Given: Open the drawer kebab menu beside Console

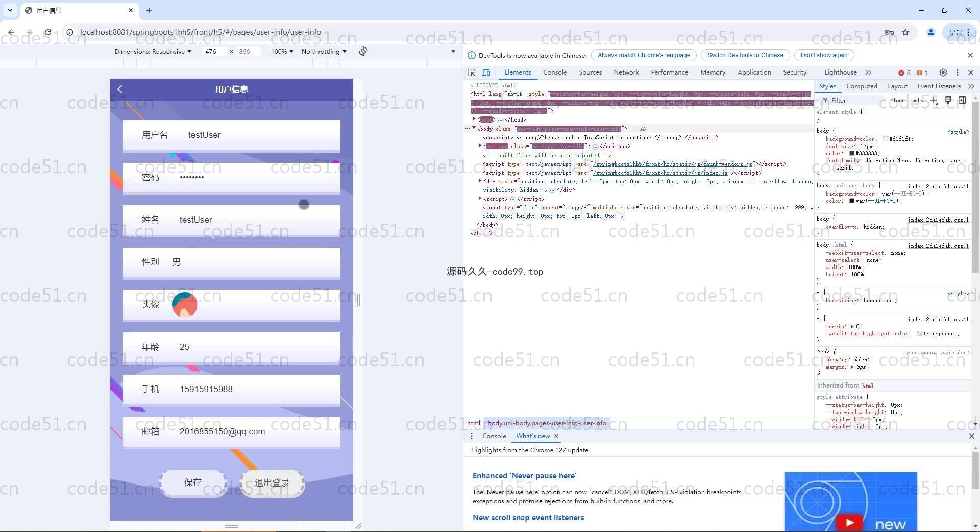Looking at the screenshot, I should point(472,436).
